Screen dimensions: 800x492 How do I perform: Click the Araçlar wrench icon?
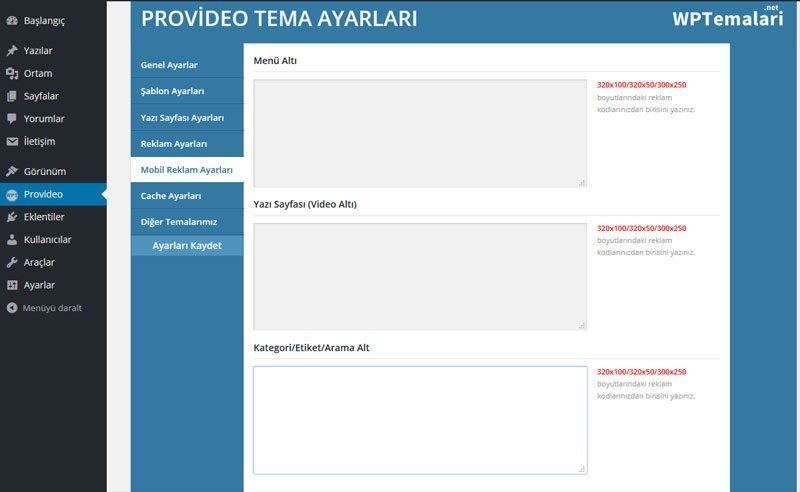tap(12, 262)
